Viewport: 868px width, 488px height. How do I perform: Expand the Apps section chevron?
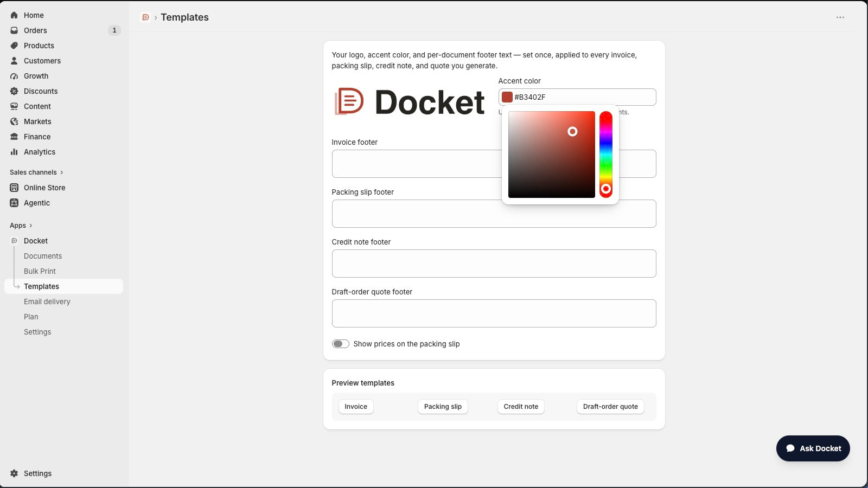[30, 226]
